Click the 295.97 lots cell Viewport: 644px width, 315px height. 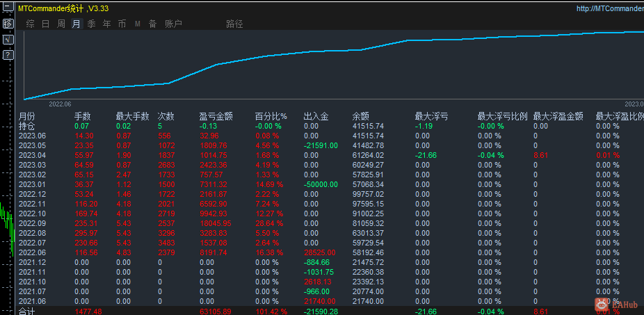point(84,233)
